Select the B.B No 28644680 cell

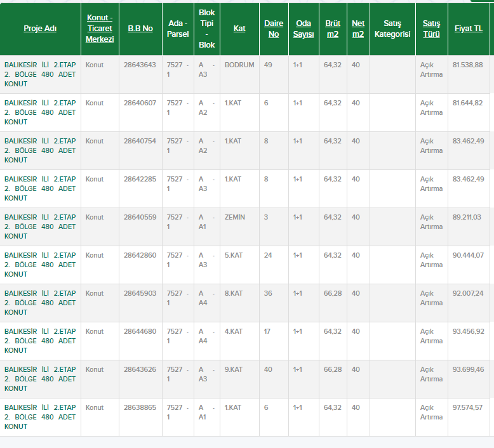coord(140,331)
